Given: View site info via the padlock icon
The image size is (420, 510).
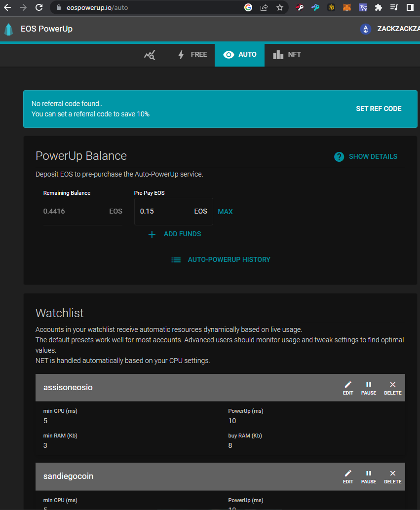Looking at the screenshot, I should (59, 7).
